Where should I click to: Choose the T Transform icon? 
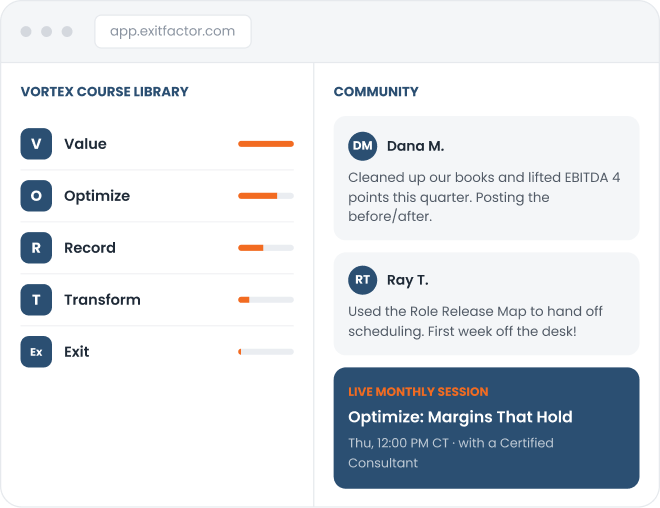(36, 300)
